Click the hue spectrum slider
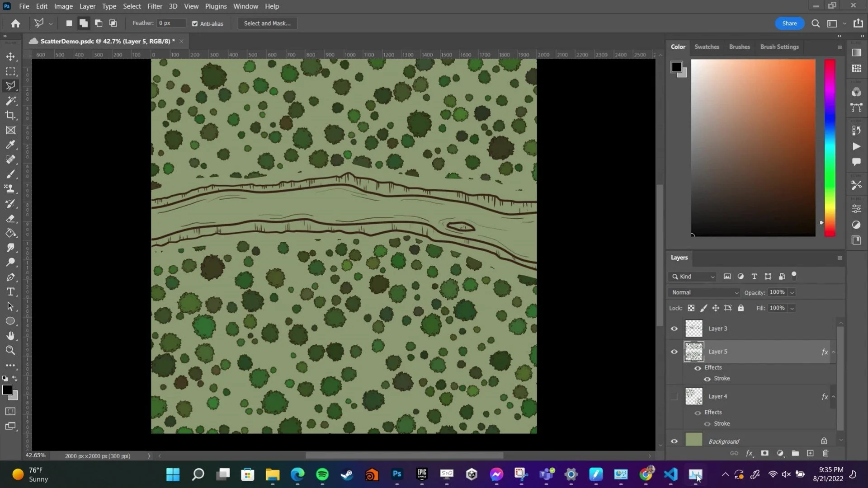 [x=830, y=148]
